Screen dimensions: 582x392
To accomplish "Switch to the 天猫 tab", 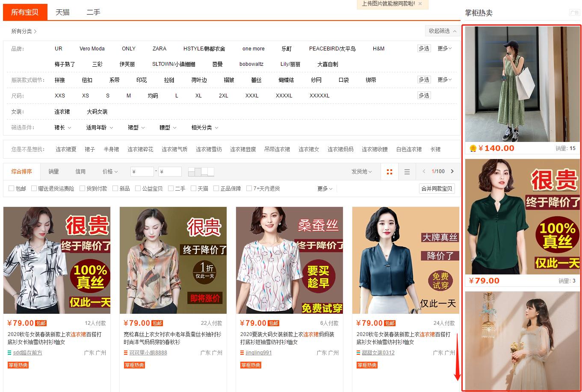I will tap(63, 12).
